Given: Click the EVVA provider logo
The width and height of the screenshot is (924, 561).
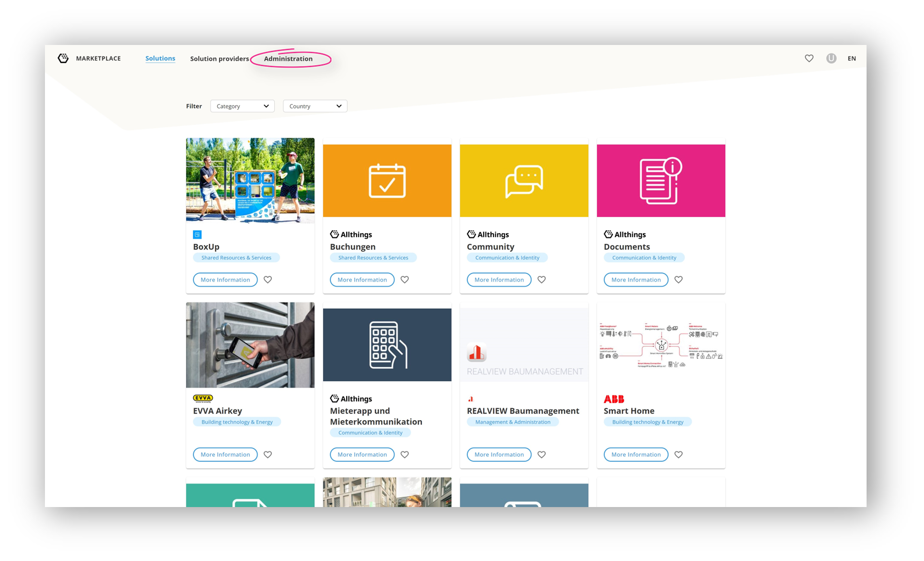Looking at the screenshot, I should pos(203,398).
